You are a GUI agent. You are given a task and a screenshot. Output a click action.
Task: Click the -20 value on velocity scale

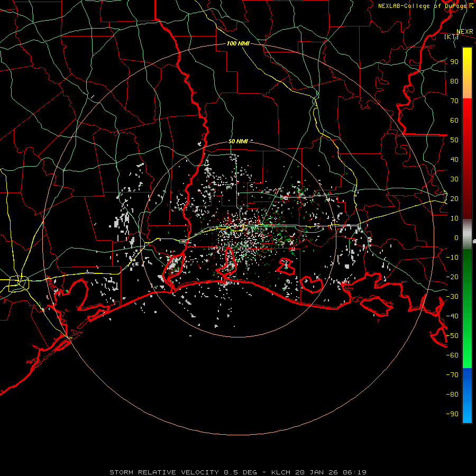(x=452, y=277)
